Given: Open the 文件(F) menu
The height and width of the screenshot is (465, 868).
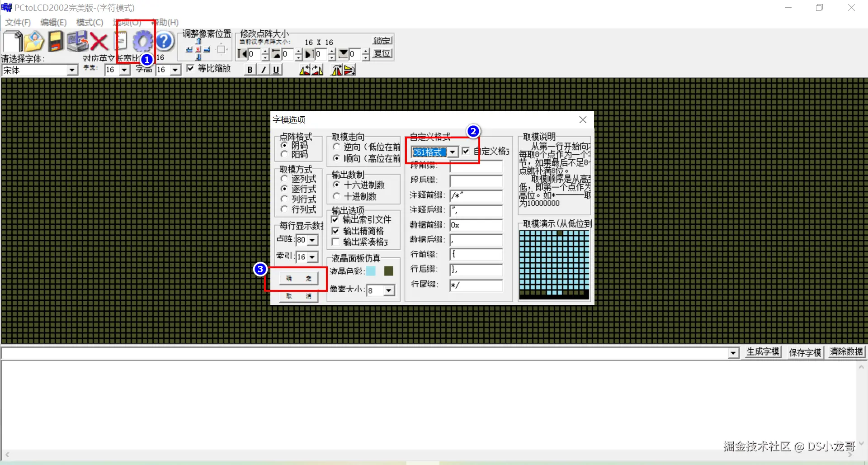Looking at the screenshot, I should 17,22.
